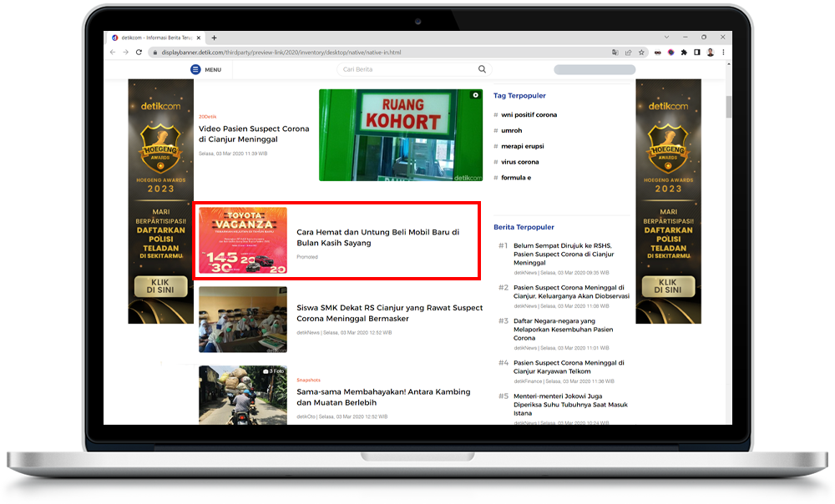835x504 pixels.
Task: Bookmark this page with the star icon
Action: [640, 52]
